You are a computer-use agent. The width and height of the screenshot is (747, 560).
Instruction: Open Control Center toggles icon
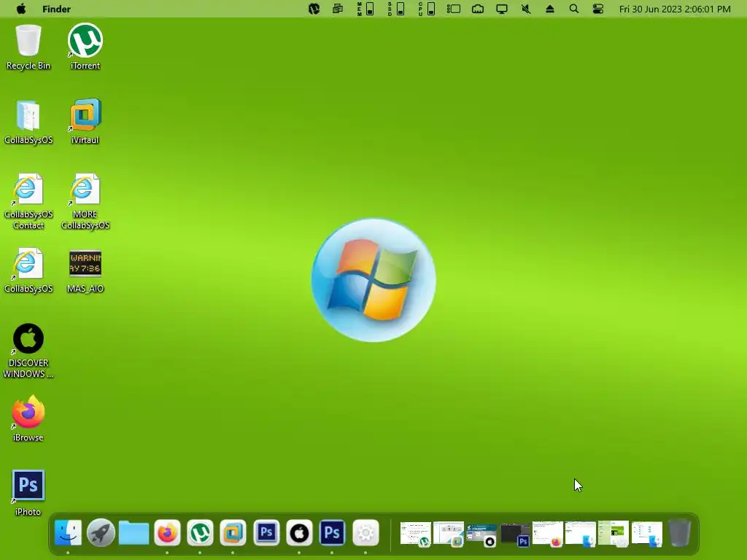(598, 9)
